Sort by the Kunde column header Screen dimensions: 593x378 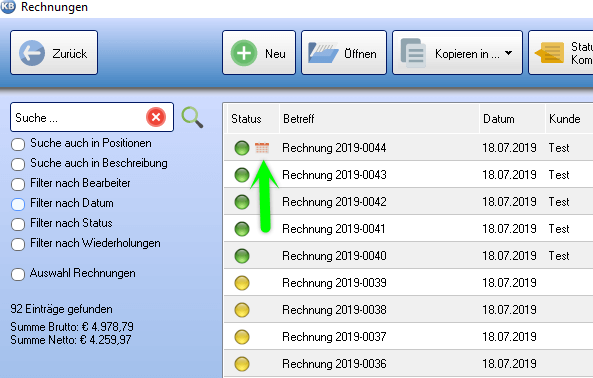(569, 119)
